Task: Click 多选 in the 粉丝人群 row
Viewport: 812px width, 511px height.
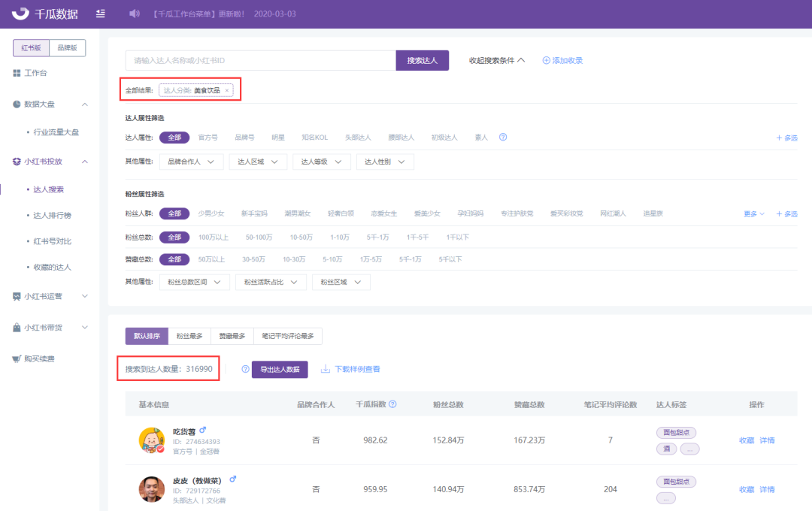Action: 786,214
